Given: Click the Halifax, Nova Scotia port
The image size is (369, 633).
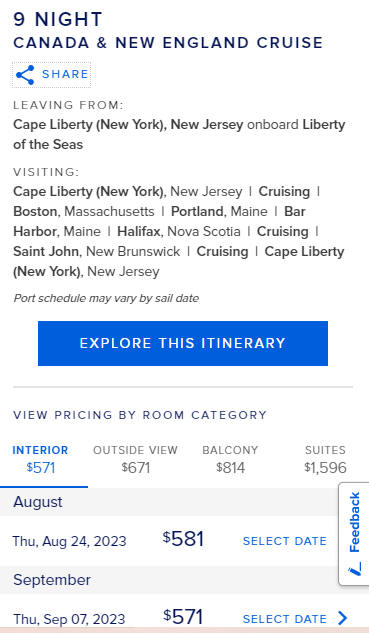Looking at the screenshot, I should point(179,232).
